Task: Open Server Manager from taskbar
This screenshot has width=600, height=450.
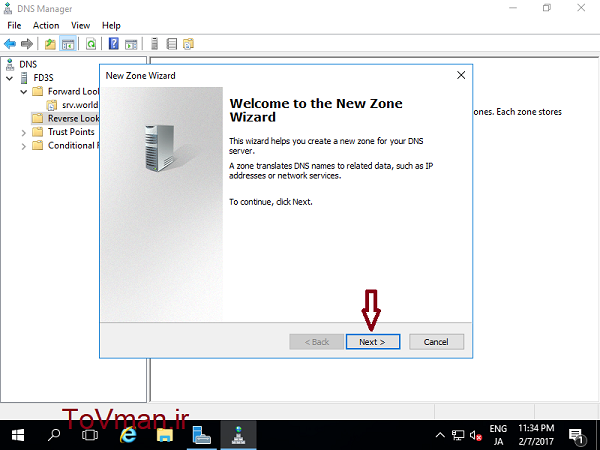Action: (x=202, y=435)
